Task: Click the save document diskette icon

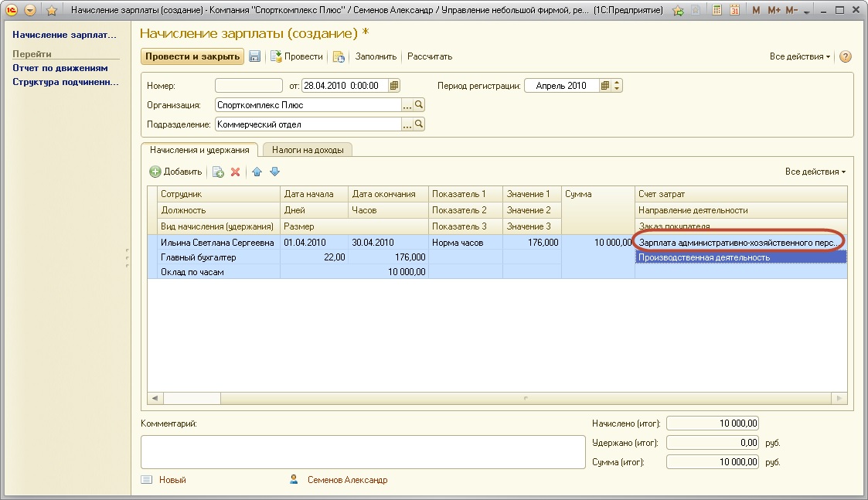Action: pos(254,56)
